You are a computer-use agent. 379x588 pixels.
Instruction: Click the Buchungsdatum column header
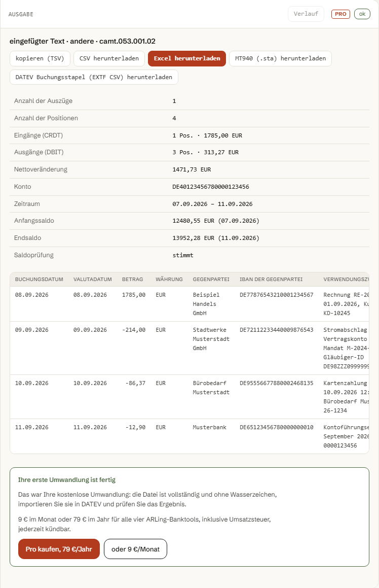point(39,280)
